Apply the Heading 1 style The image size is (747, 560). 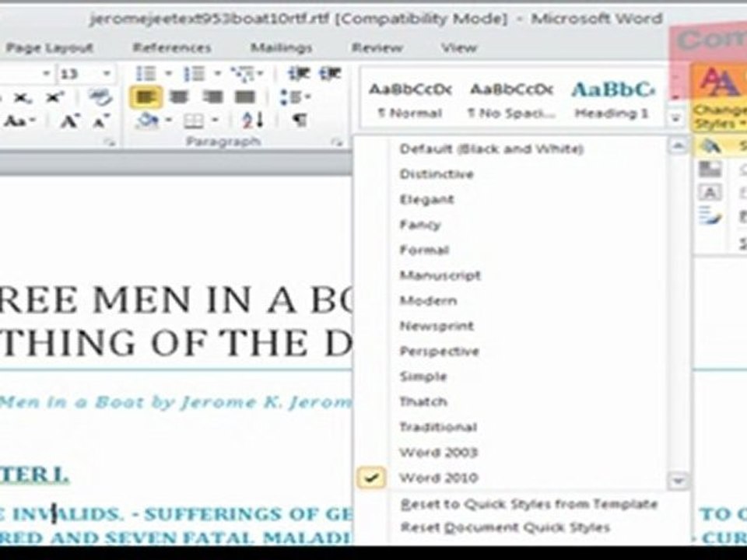pos(612,100)
